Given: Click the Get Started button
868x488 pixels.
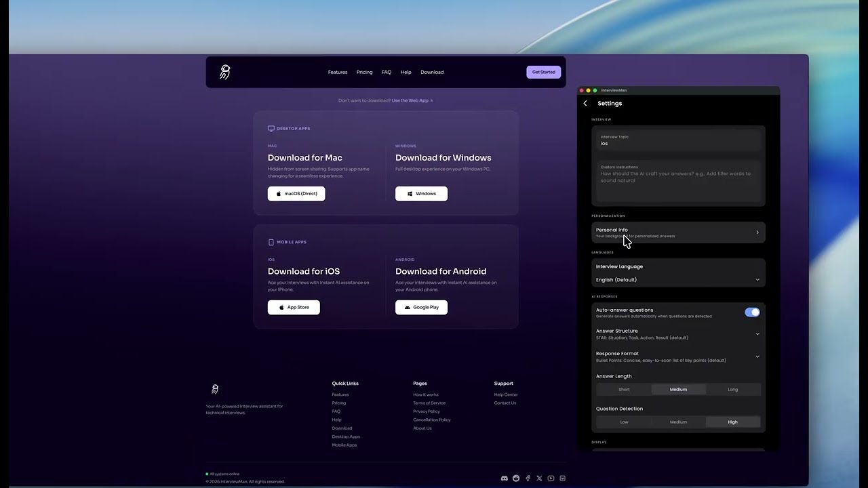Looking at the screenshot, I should tap(543, 72).
